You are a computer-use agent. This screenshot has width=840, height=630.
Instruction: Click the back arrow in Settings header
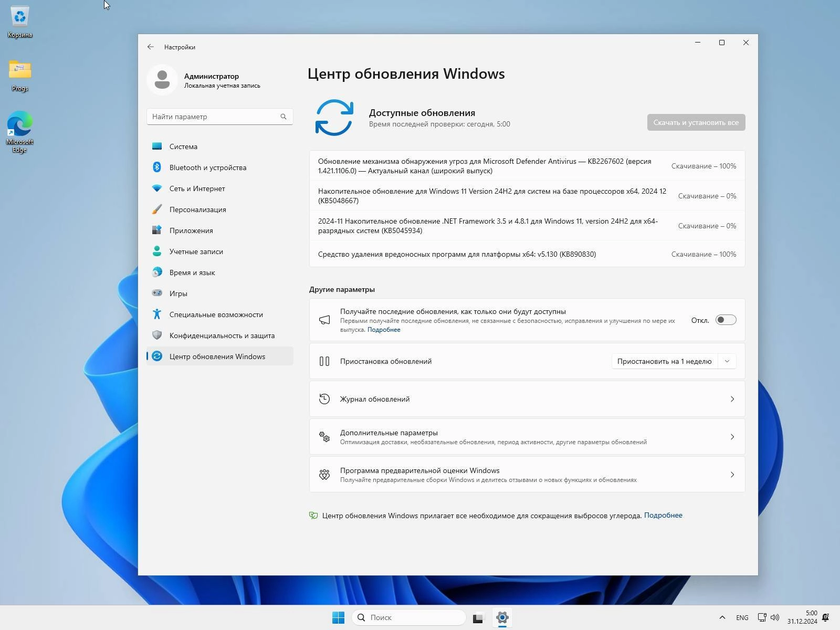151,47
